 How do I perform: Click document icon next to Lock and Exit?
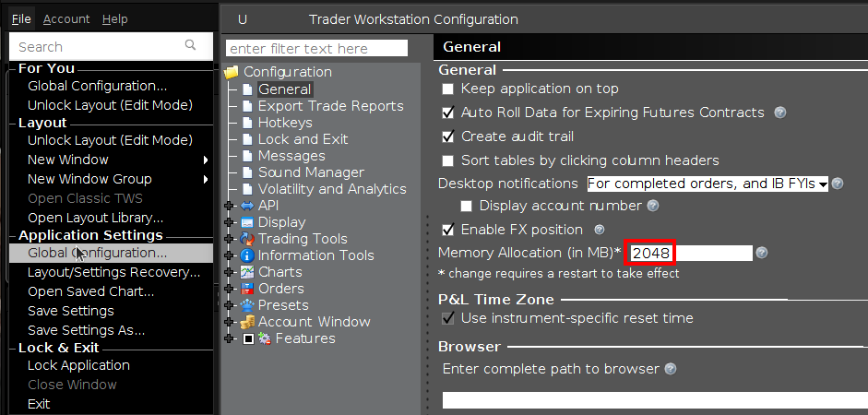(x=247, y=139)
